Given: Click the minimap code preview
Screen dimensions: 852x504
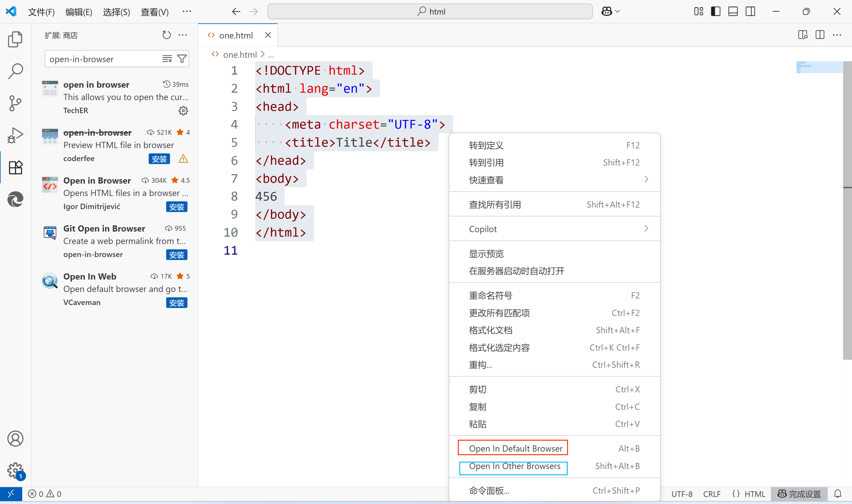Looking at the screenshot, I should (819, 67).
